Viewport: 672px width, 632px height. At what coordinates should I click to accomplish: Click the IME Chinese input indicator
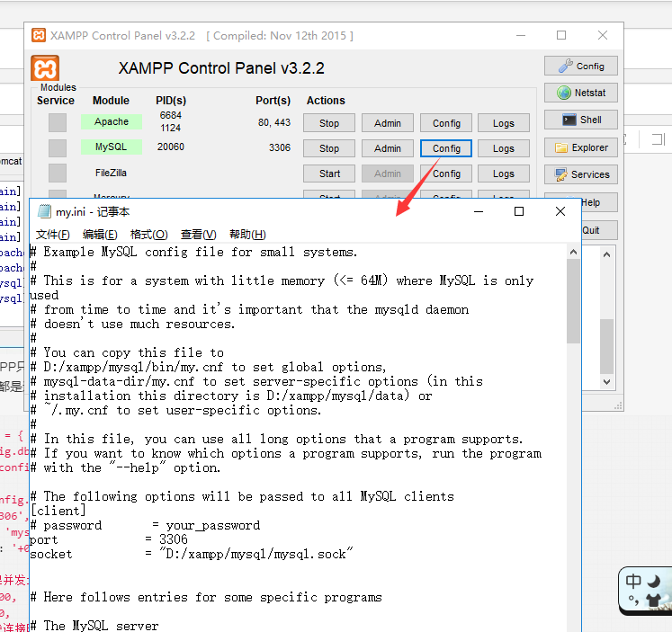[633, 582]
